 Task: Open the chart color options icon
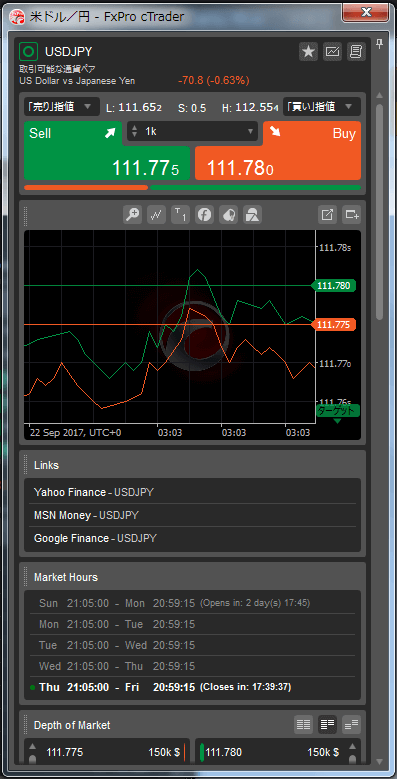[x=228, y=215]
